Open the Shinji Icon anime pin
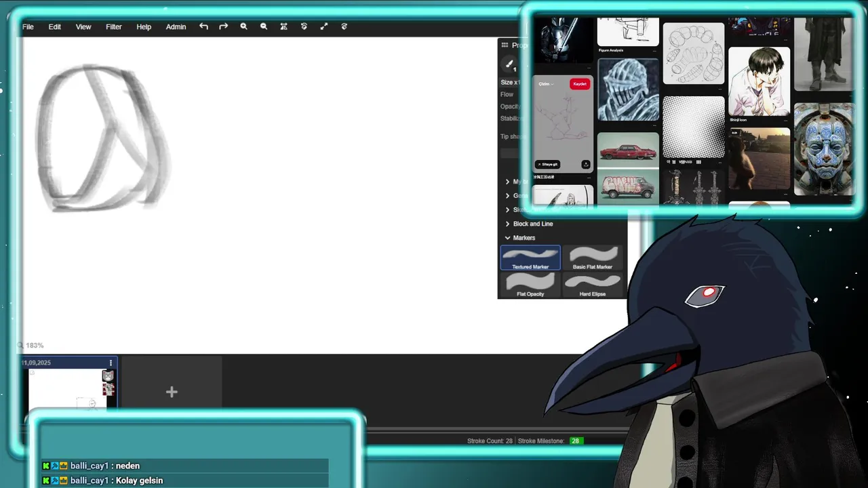 [x=759, y=81]
